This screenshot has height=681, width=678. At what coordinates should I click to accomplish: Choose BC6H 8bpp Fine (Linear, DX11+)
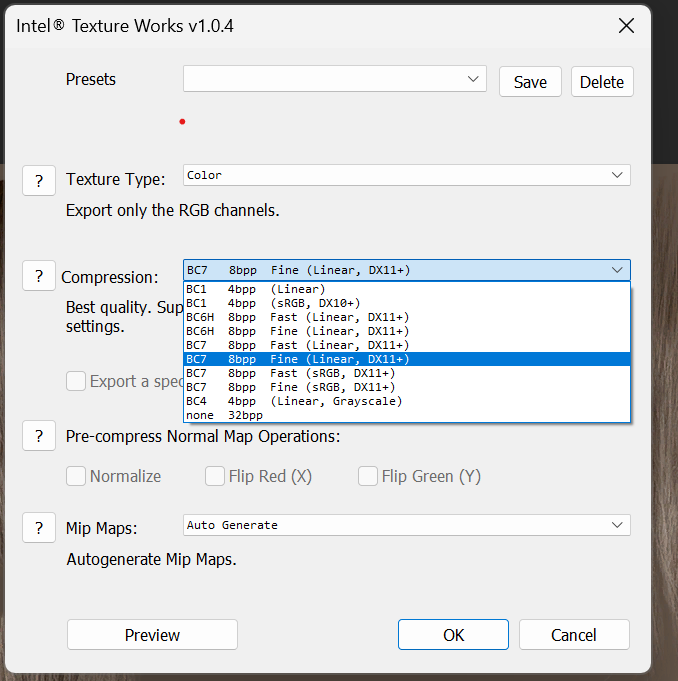click(x=407, y=331)
